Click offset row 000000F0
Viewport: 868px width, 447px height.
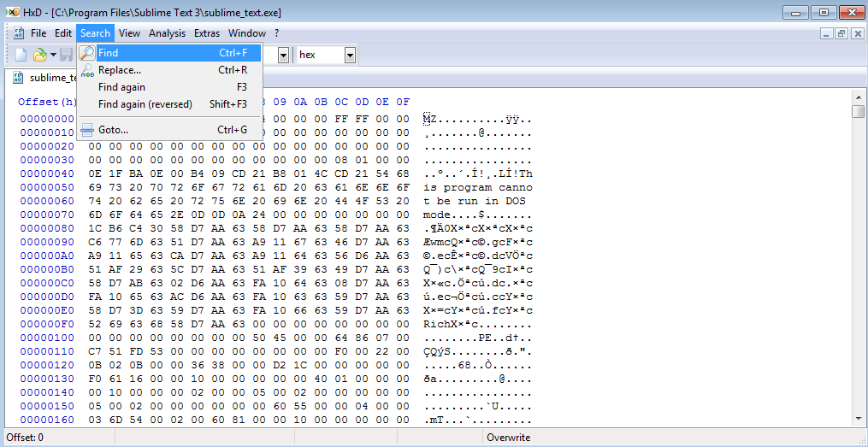click(47, 324)
